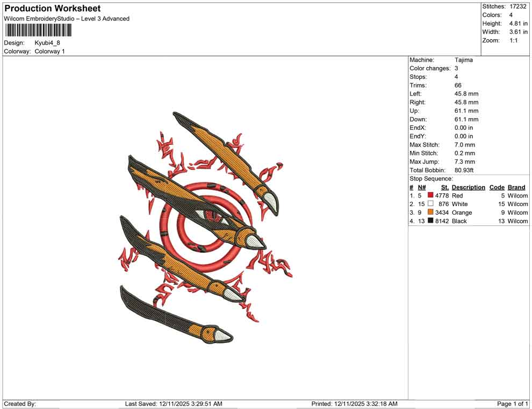532x409 pixels.
Task: Click the 'St.' column header
Action: point(445,187)
